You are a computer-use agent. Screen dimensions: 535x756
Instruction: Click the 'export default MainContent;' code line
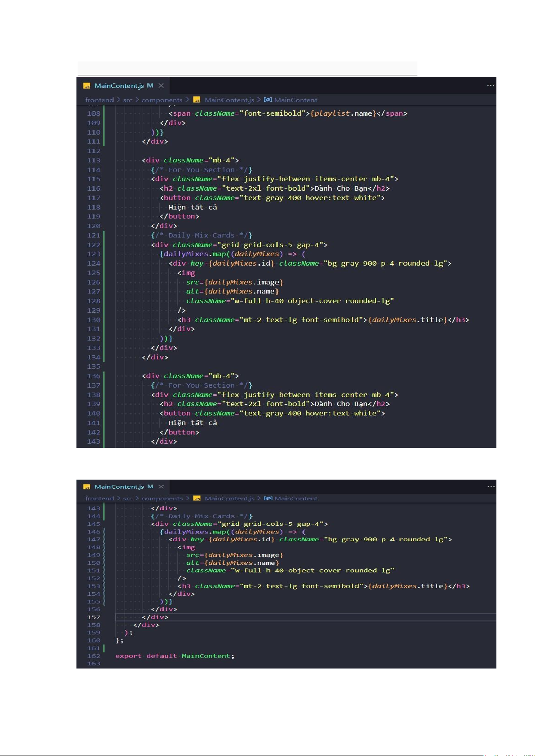tap(175, 656)
